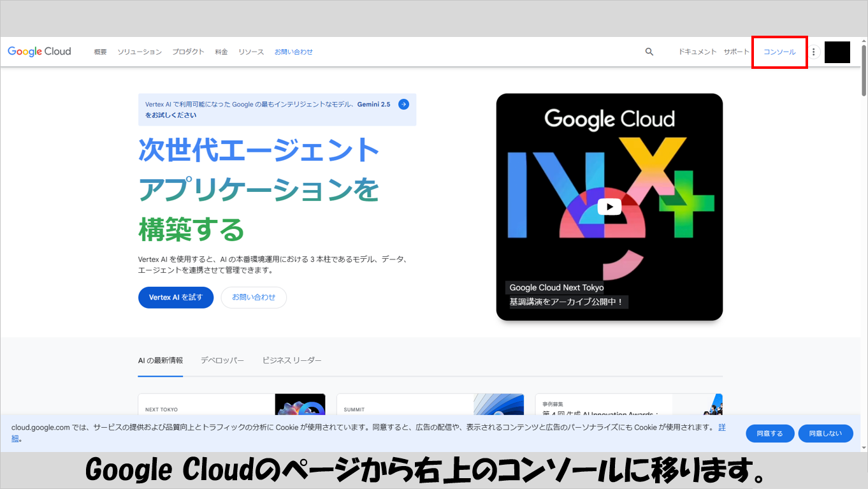
Task: Open the ドキュメント link
Action: point(697,52)
